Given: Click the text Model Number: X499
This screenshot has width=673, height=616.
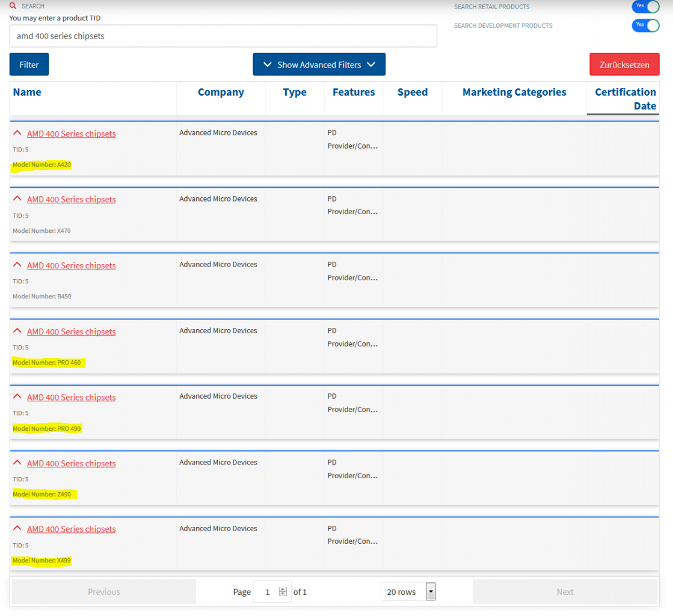Looking at the screenshot, I should [41, 561].
